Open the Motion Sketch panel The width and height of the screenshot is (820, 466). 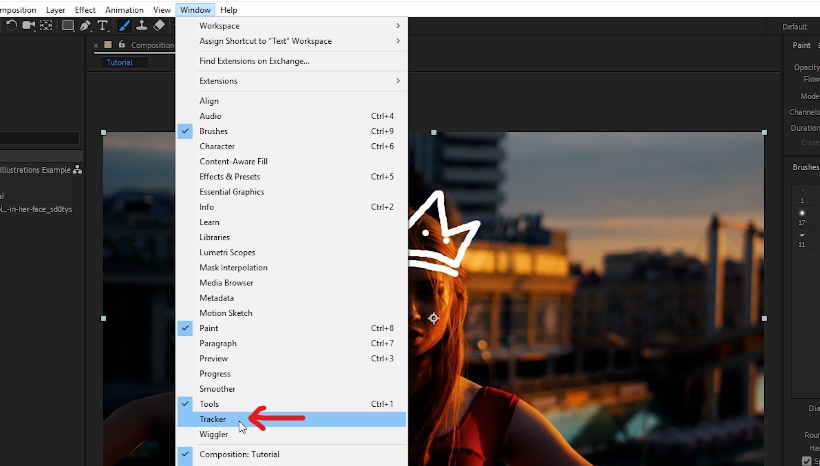(292, 313)
